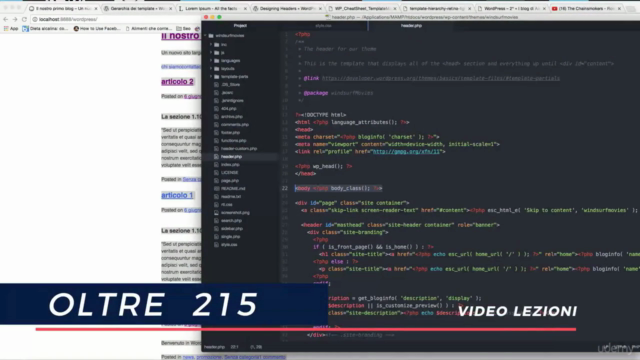This screenshot has width=640, height=360.
Task: Click the browser forward arrow
Action: point(15,19)
